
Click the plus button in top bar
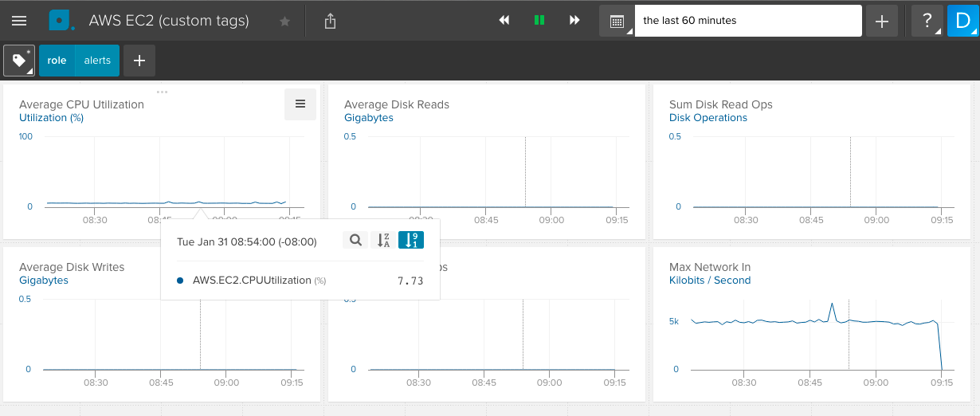[881, 22]
